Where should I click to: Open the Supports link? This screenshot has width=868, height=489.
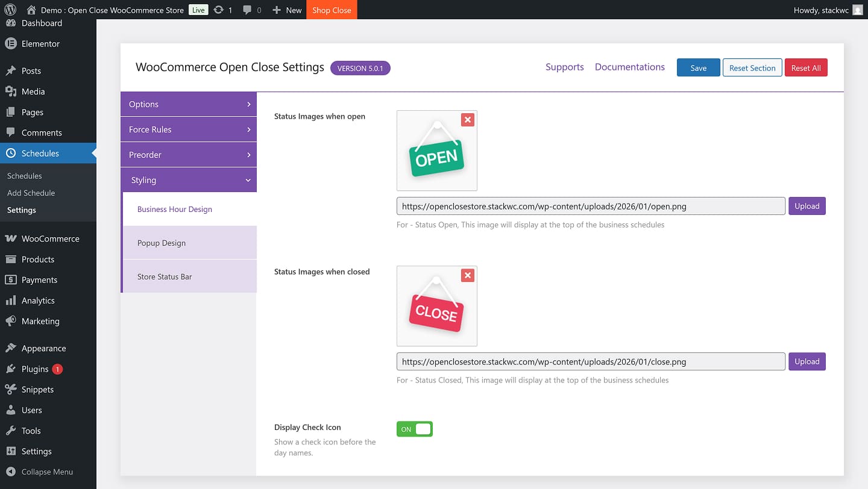tap(565, 67)
